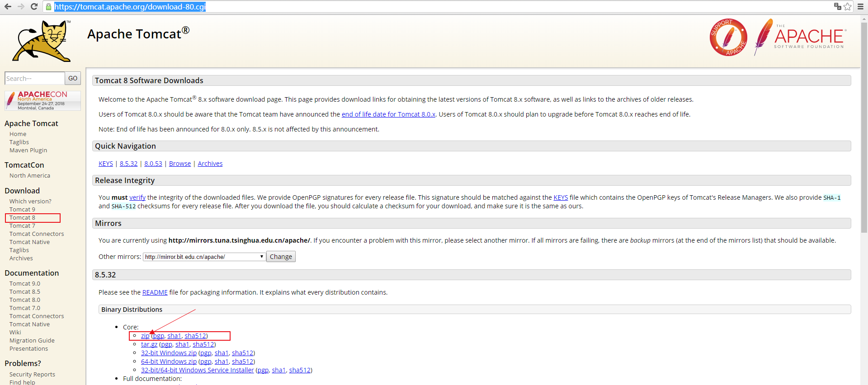Open Tomcat 8.5 documentation link

pos(24,291)
